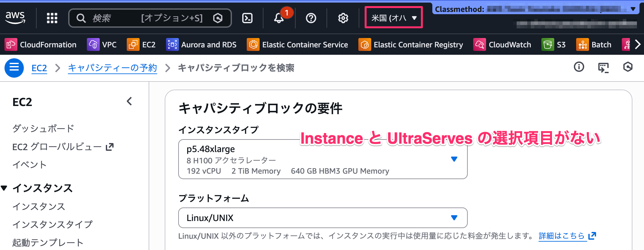Open the info panel icon
The height and width of the screenshot is (250, 644).
579,67
